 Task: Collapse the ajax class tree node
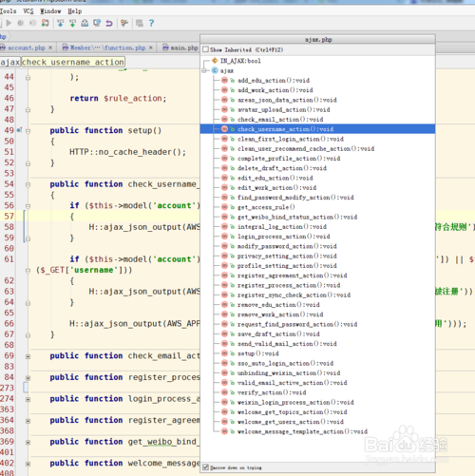(204, 70)
